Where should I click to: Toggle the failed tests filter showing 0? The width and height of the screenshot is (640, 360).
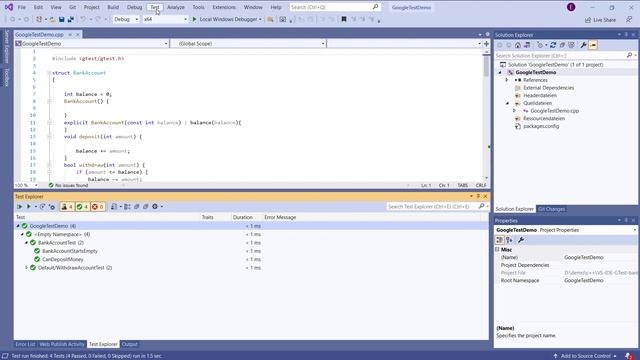(98, 207)
